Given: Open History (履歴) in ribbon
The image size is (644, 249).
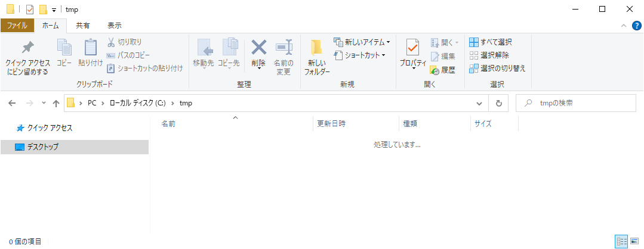Looking at the screenshot, I should 442,70.
